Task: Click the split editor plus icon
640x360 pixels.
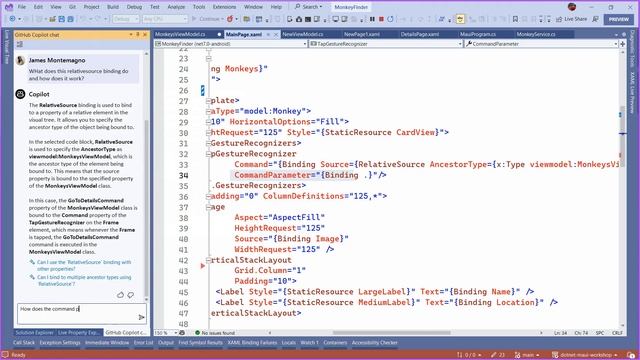Action: click(622, 44)
